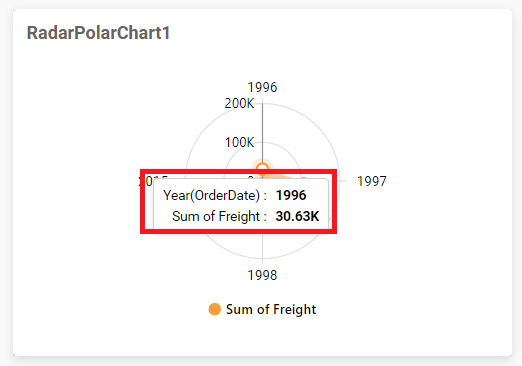Screen dimensions: 522x366
Task: Click the axis line above the 1998 label
Action: (x=262, y=247)
